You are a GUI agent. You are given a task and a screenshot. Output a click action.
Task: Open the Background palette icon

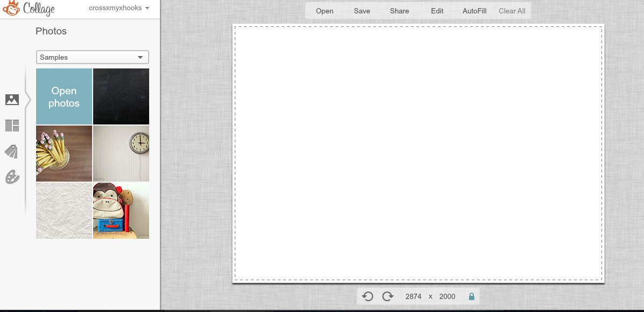coord(12,177)
